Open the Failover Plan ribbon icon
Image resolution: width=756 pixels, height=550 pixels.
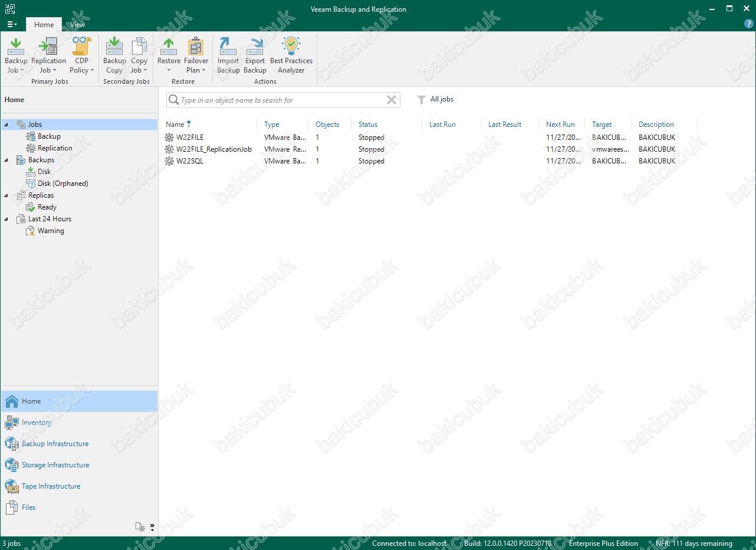point(196,46)
